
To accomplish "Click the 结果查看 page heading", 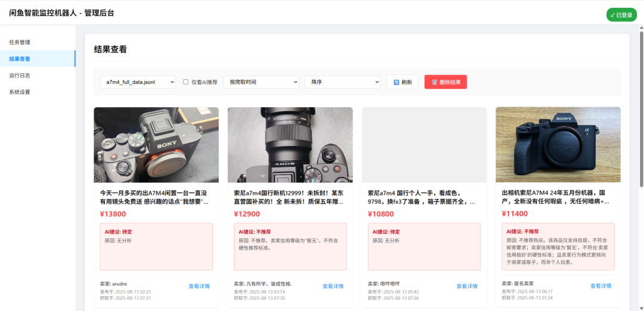I will point(110,49).
